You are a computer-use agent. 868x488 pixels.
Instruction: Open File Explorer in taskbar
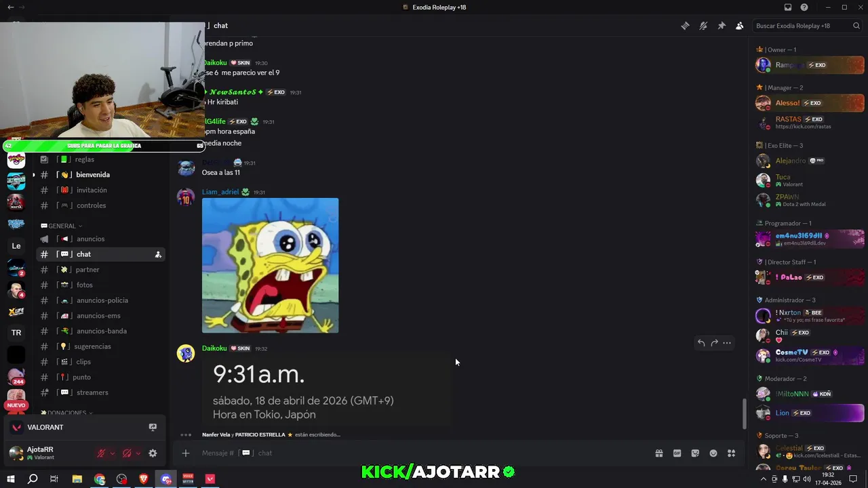tap(77, 479)
